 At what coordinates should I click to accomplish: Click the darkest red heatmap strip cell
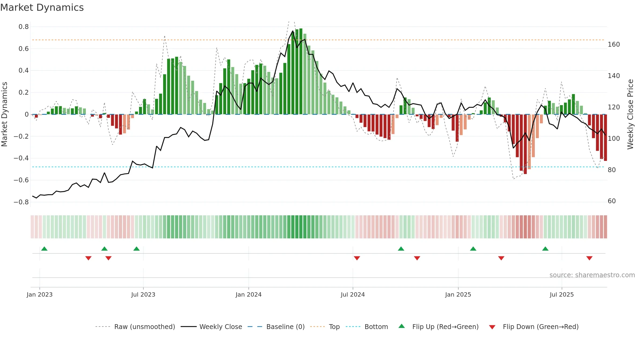click(525, 227)
